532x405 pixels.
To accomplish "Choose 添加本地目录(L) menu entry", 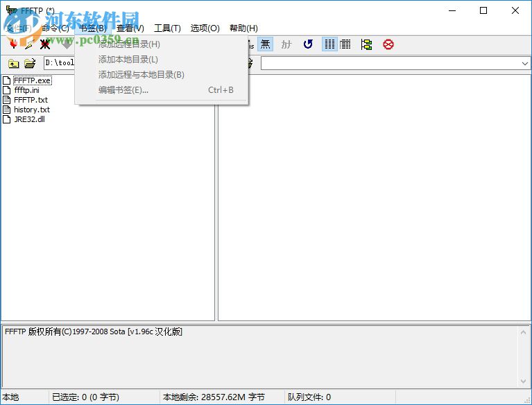I will (162, 60).
